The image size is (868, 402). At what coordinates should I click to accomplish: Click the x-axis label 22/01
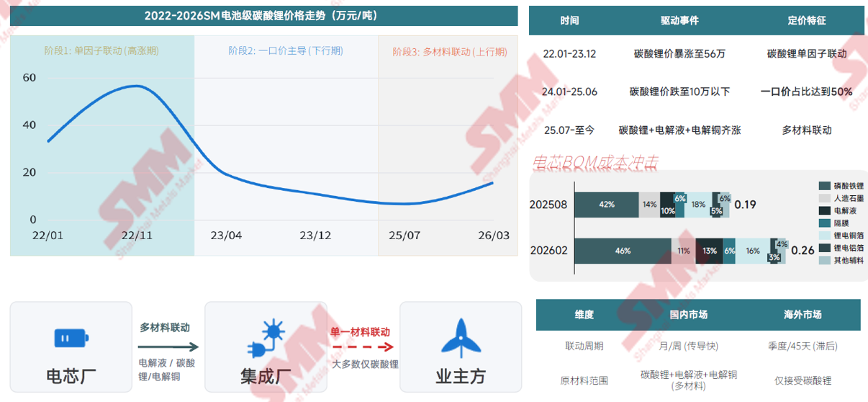pyautogui.click(x=48, y=235)
